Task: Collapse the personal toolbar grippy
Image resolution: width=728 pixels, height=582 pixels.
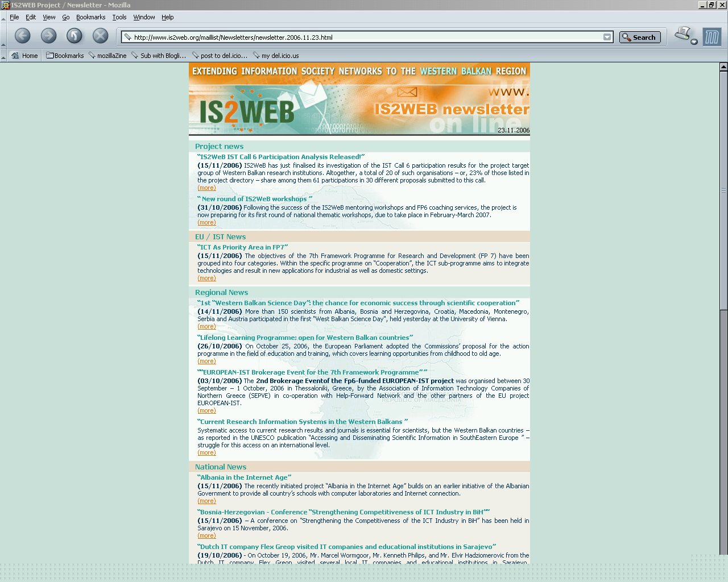Action: coord(3,56)
